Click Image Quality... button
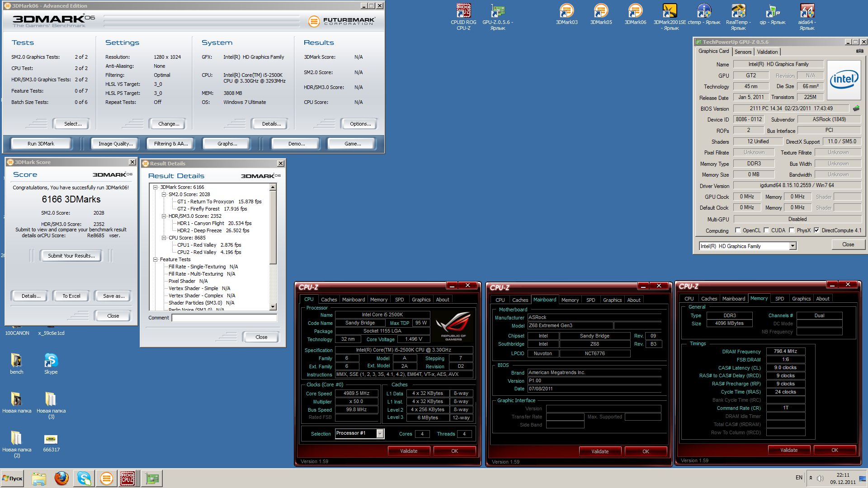The height and width of the screenshot is (488, 868). (116, 144)
